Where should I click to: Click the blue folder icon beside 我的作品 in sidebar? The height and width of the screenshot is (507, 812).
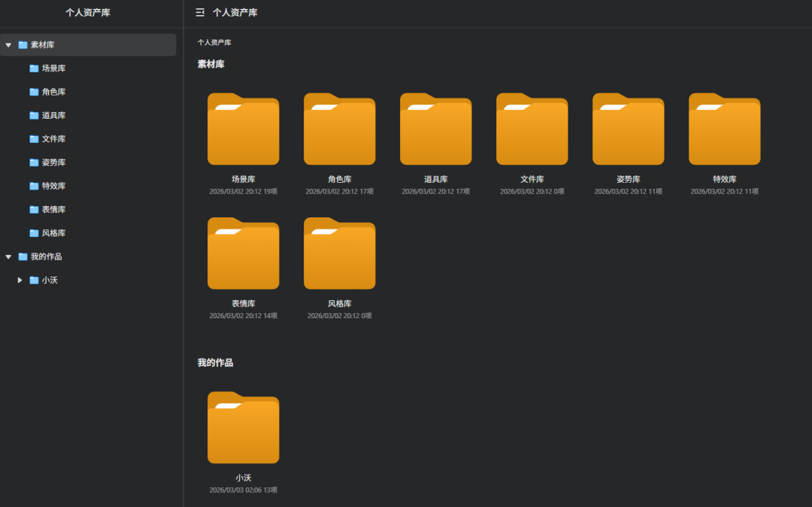pyautogui.click(x=23, y=257)
